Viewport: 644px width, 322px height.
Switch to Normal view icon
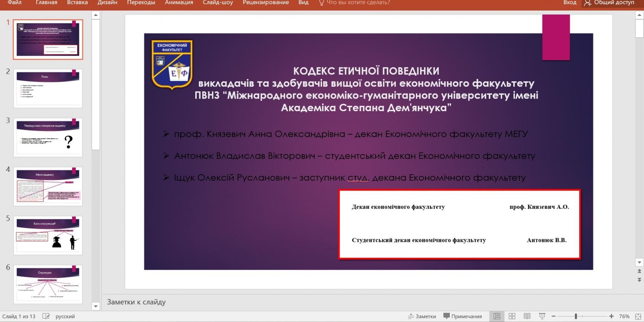[x=497, y=316]
